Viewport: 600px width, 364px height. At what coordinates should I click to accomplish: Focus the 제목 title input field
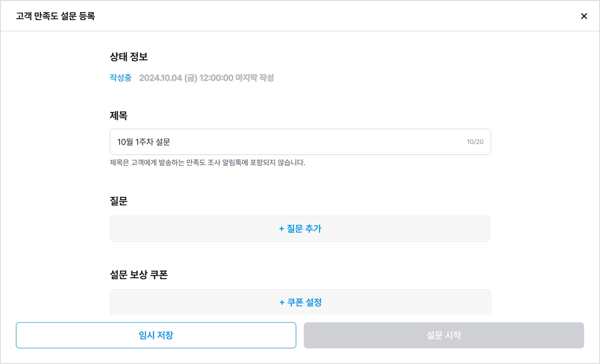click(x=300, y=142)
